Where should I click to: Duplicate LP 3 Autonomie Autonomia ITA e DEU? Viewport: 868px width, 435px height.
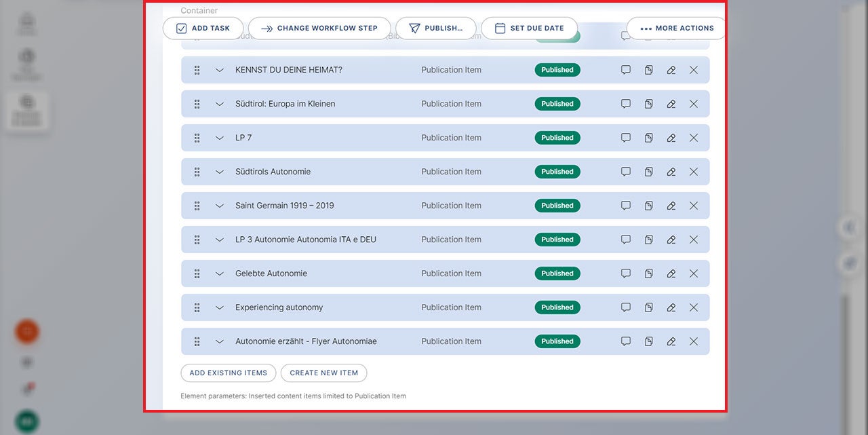pos(648,240)
